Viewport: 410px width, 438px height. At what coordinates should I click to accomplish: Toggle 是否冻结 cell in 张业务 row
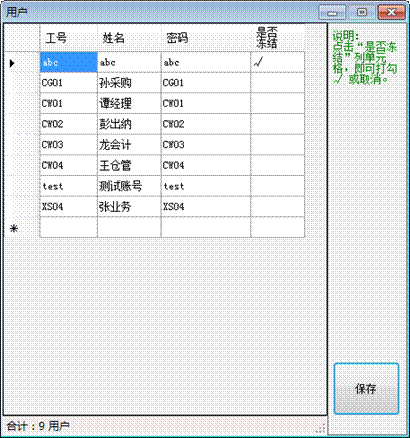coord(278,207)
